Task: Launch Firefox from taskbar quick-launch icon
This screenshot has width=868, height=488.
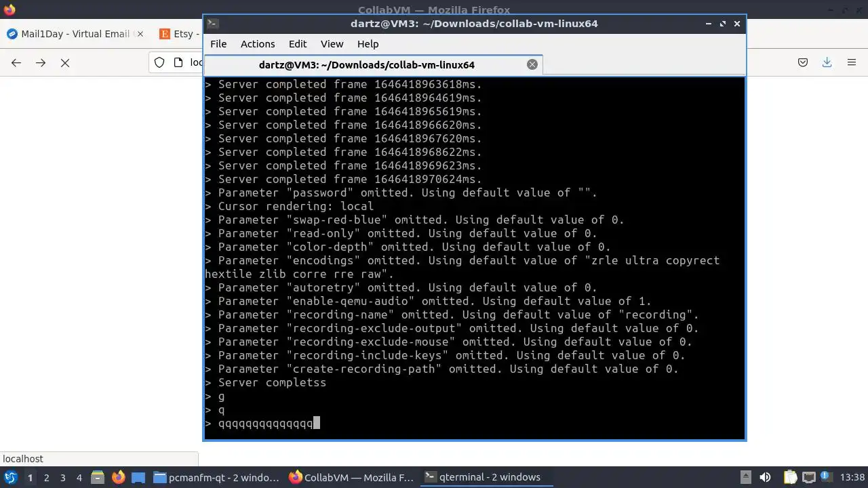Action: [118, 477]
